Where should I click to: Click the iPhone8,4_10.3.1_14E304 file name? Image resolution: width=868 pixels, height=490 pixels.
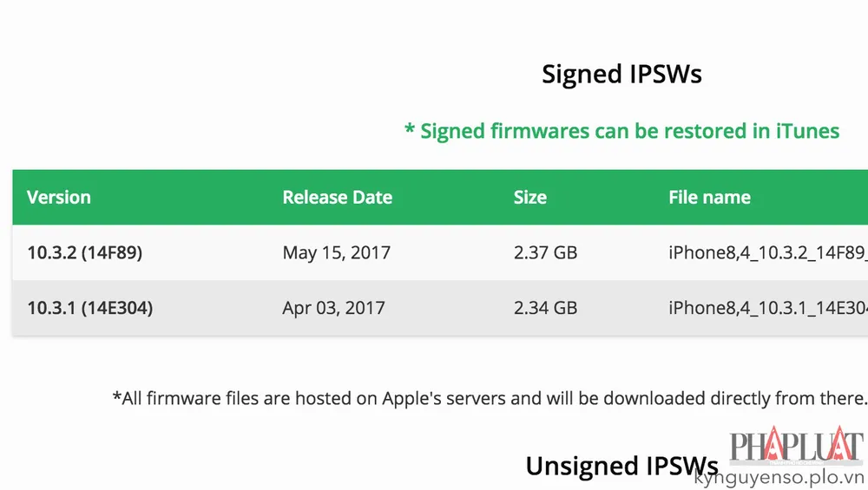pyautogui.click(x=767, y=308)
